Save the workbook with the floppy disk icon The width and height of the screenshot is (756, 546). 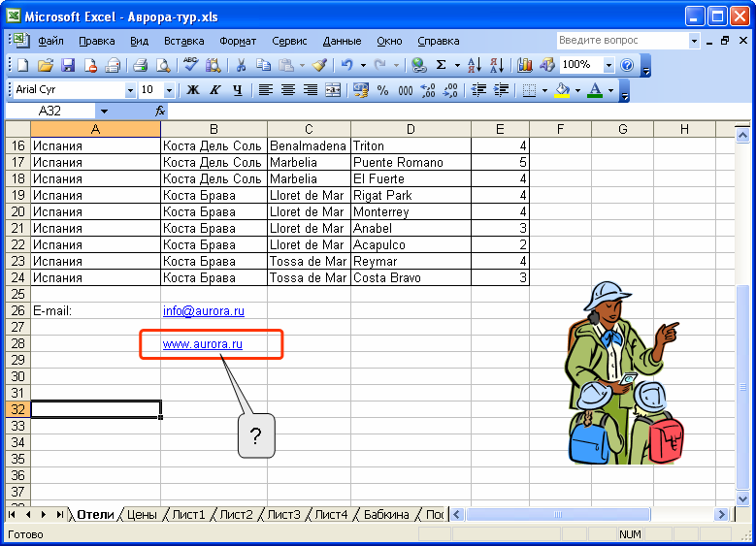(68, 65)
